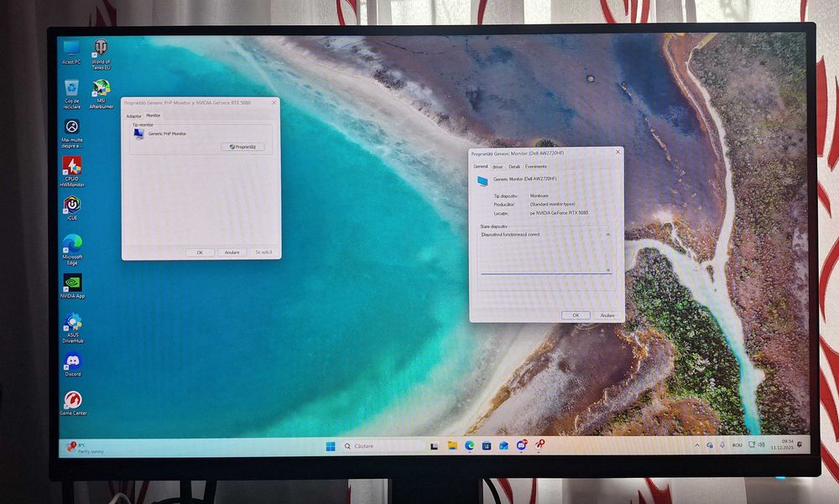Switch to the Driver tab

498,167
